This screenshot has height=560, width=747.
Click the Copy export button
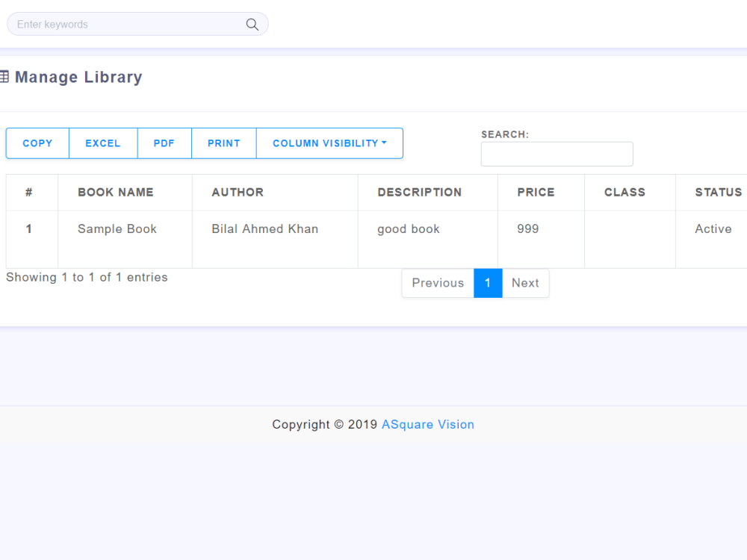[x=37, y=143]
